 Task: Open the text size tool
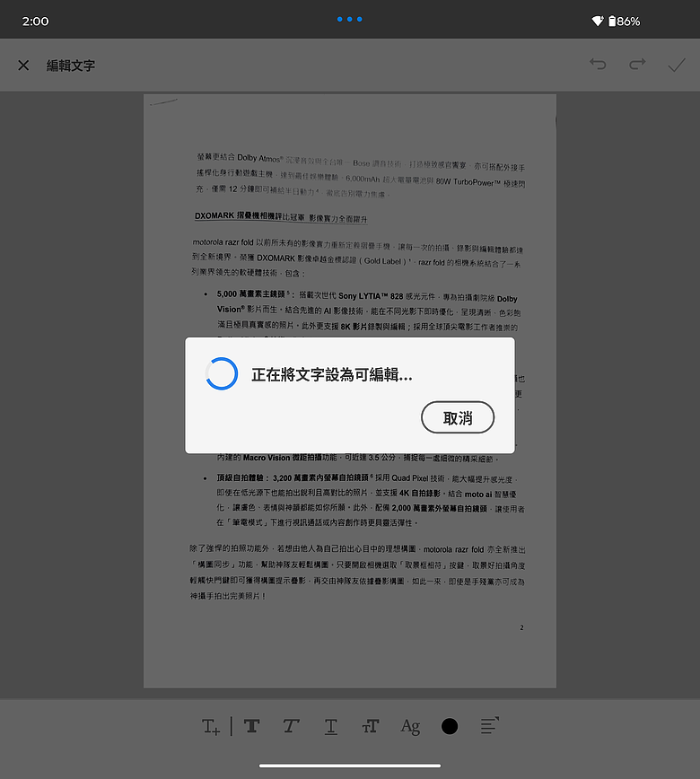pyautogui.click(x=371, y=726)
